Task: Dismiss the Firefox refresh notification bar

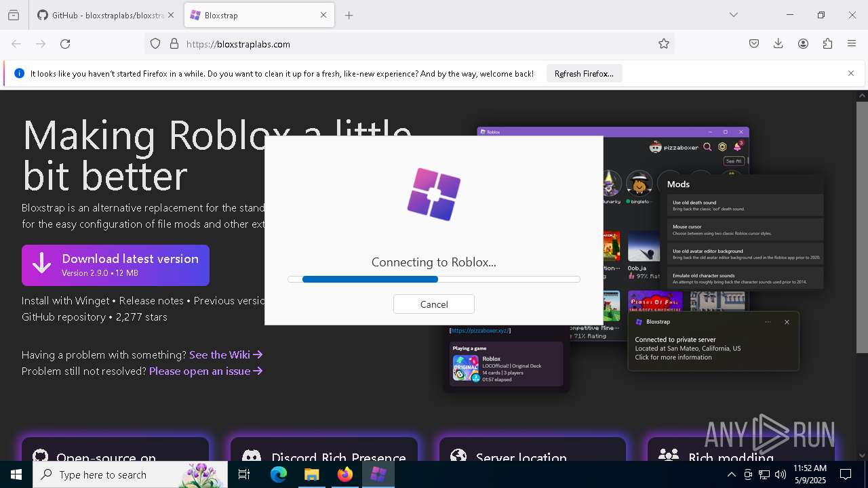Action: (x=851, y=74)
